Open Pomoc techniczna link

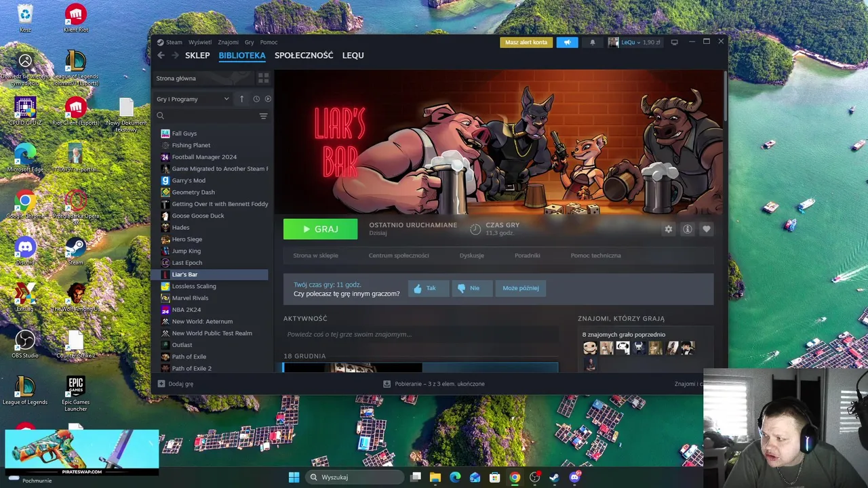pyautogui.click(x=595, y=256)
